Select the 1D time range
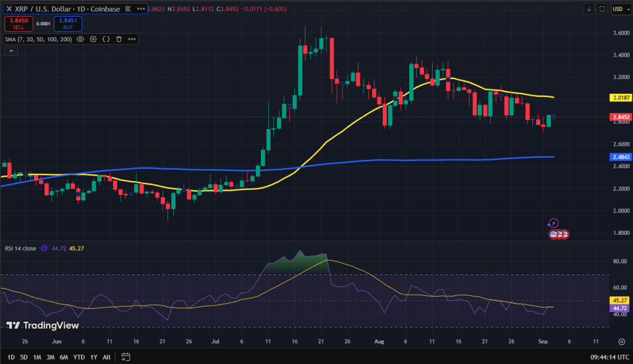The width and height of the screenshot is (633, 364). click(x=11, y=357)
